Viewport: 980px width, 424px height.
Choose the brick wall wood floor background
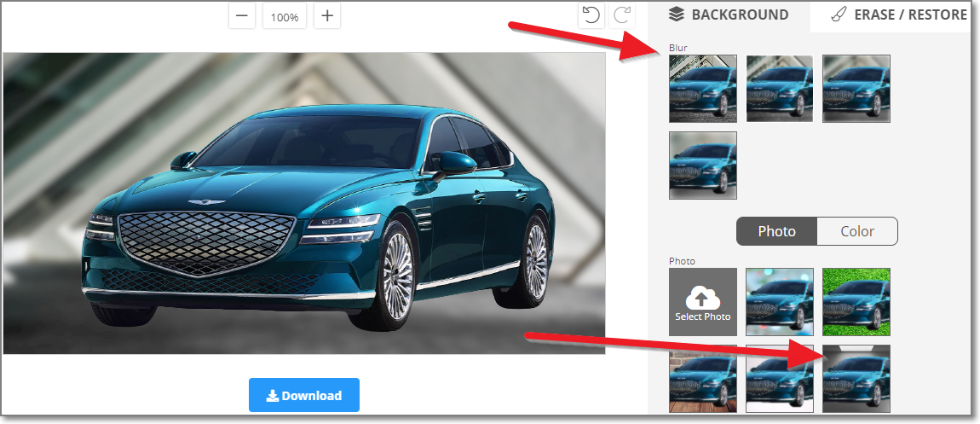point(703,379)
